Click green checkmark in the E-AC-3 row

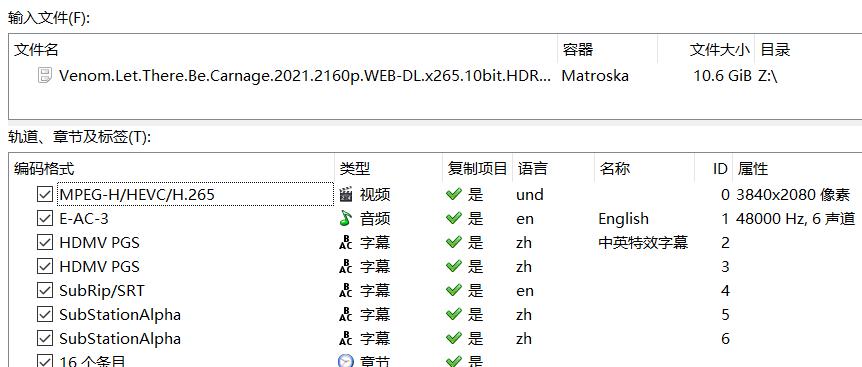pyautogui.click(x=454, y=219)
